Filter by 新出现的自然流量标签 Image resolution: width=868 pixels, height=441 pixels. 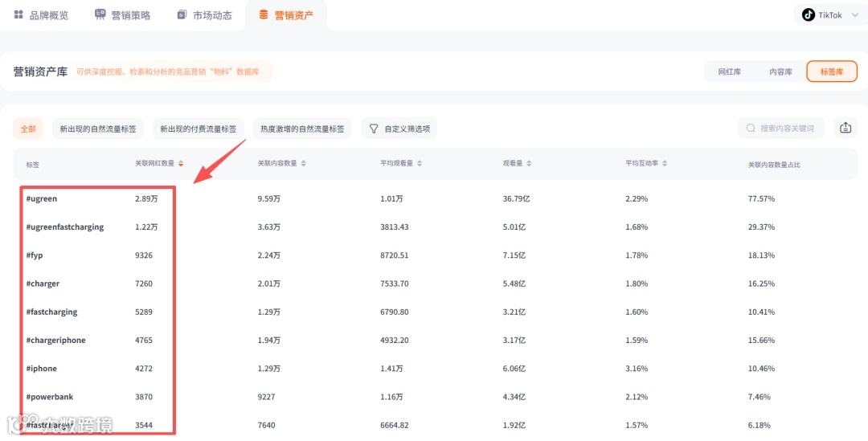[x=98, y=129]
